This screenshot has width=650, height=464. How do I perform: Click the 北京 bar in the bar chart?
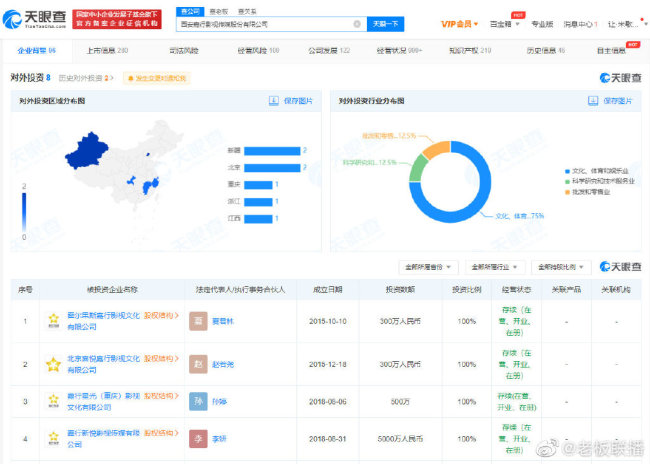pos(272,168)
